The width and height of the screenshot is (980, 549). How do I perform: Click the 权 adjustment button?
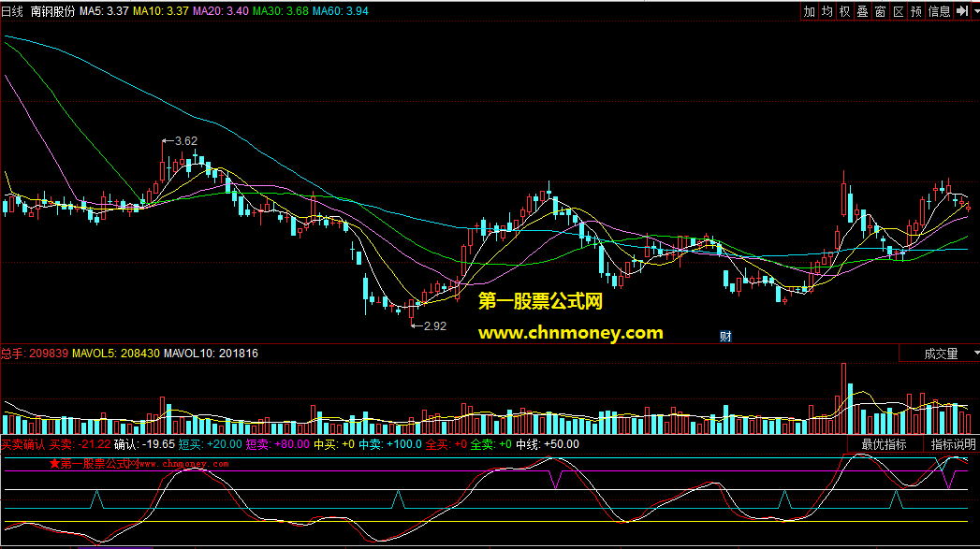pyautogui.click(x=845, y=11)
